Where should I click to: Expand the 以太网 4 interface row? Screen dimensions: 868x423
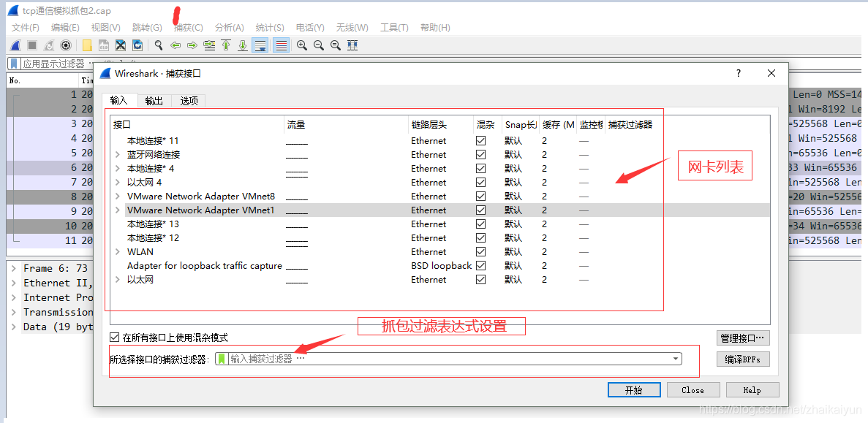pos(117,183)
